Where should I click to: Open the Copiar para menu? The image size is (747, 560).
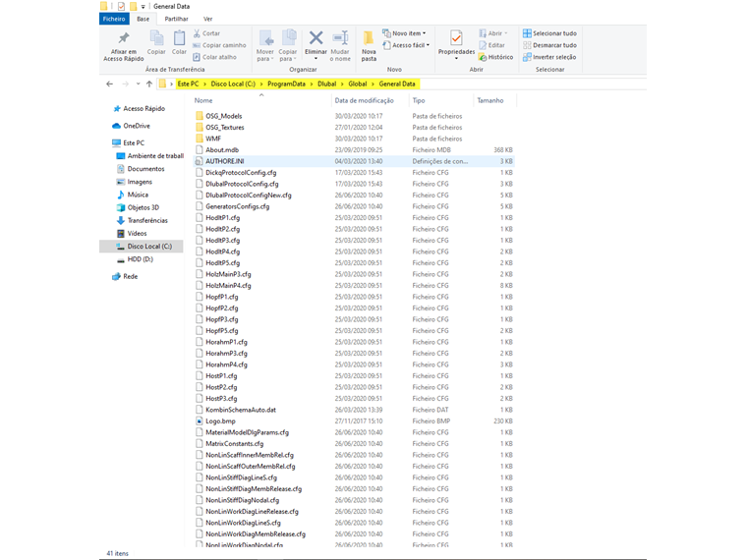[288, 46]
